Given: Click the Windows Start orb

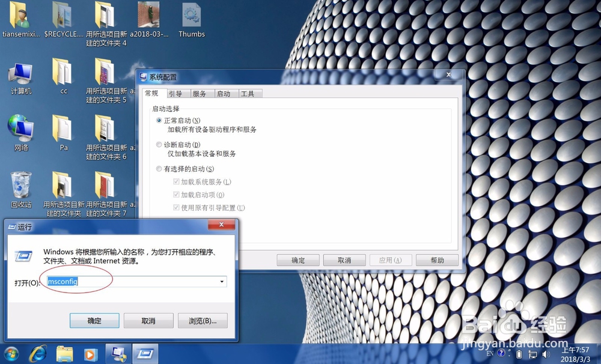Looking at the screenshot, I should [x=11, y=354].
